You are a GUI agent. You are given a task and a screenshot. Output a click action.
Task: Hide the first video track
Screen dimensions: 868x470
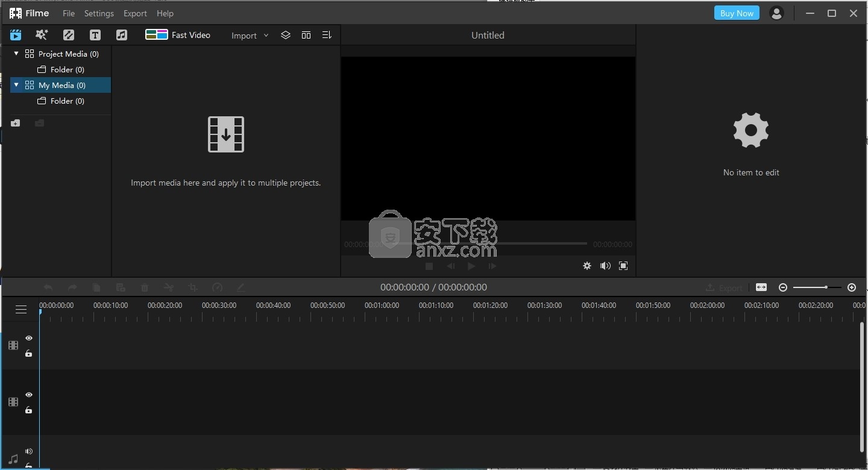coord(28,338)
